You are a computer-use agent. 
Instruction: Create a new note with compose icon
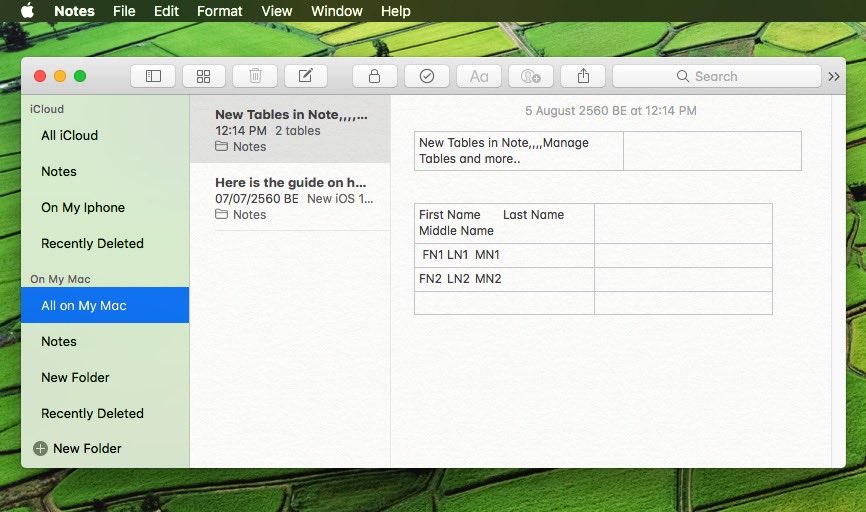(x=306, y=76)
